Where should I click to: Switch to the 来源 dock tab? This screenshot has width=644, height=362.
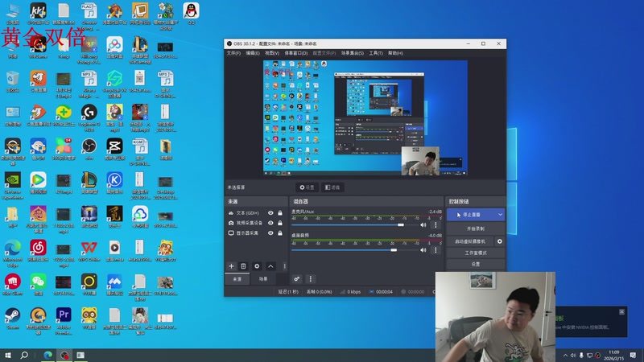(x=237, y=279)
